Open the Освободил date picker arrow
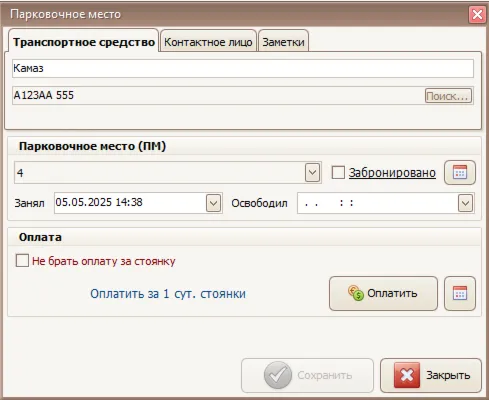489x400 pixels. pyautogui.click(x=465, y=203)
